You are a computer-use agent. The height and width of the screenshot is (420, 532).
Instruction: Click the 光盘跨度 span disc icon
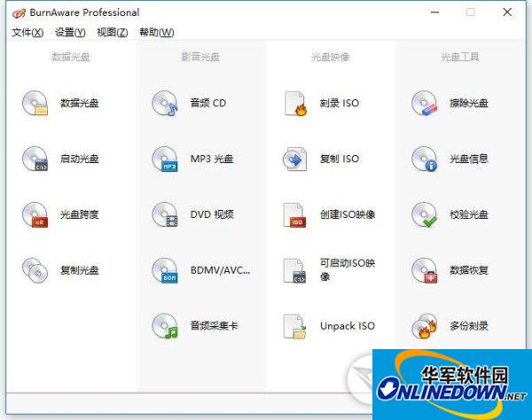(x=35, y=214)
